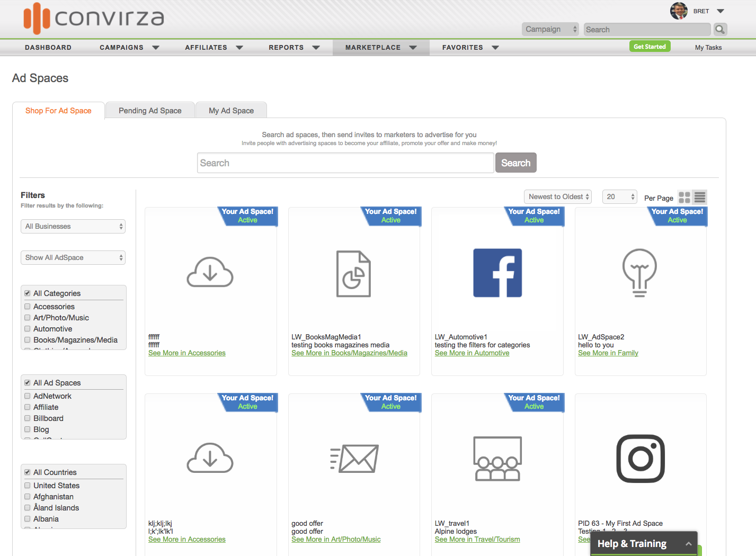The image size is (756, 556).
Task: Open the klj;klj;lkj cloud download icon
Action: (210, 458)
